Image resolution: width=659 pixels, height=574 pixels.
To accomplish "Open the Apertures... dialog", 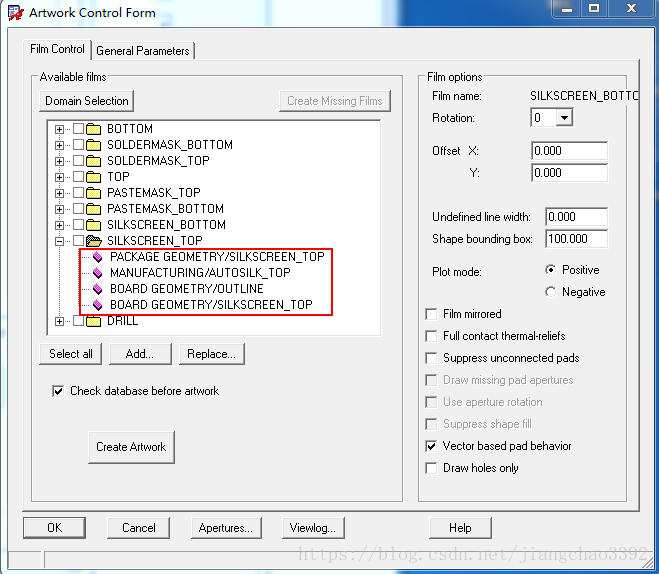I will [226, 528].
